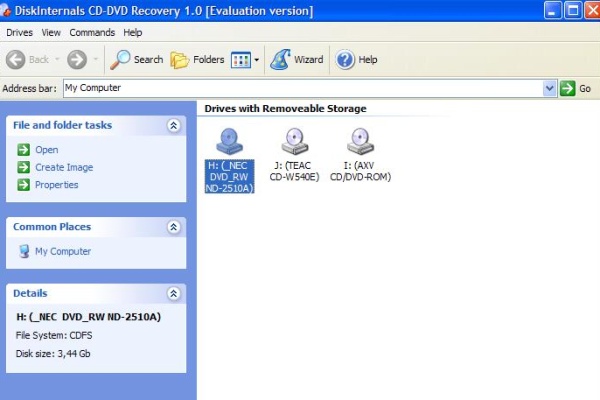
Task: Click the bold drive name in Details
Action: pos(88,317)
